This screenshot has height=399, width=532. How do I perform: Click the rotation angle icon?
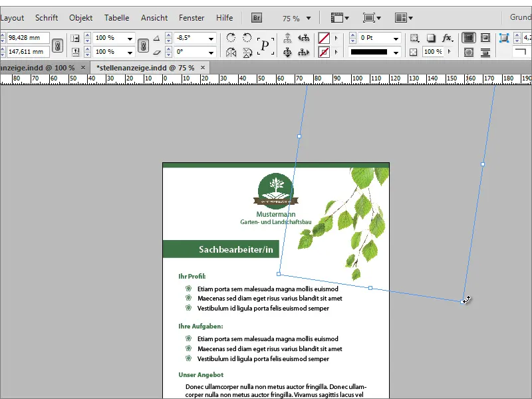pyautogui.click(x=156, y=38)
